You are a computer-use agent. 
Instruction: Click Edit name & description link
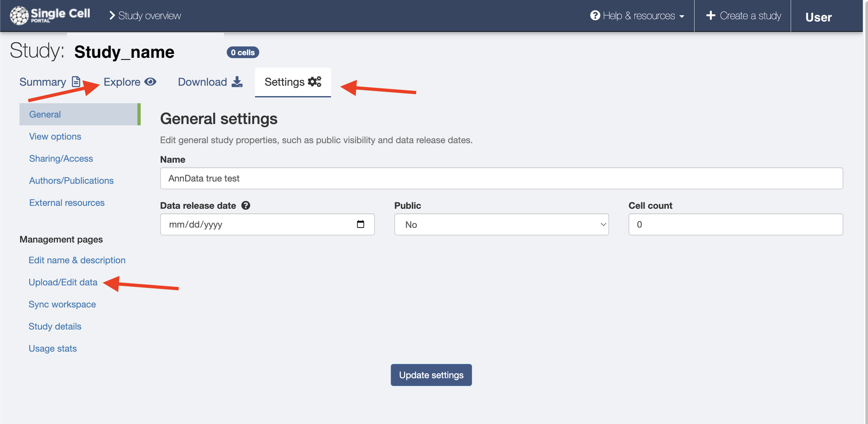(x=77, y=260)
